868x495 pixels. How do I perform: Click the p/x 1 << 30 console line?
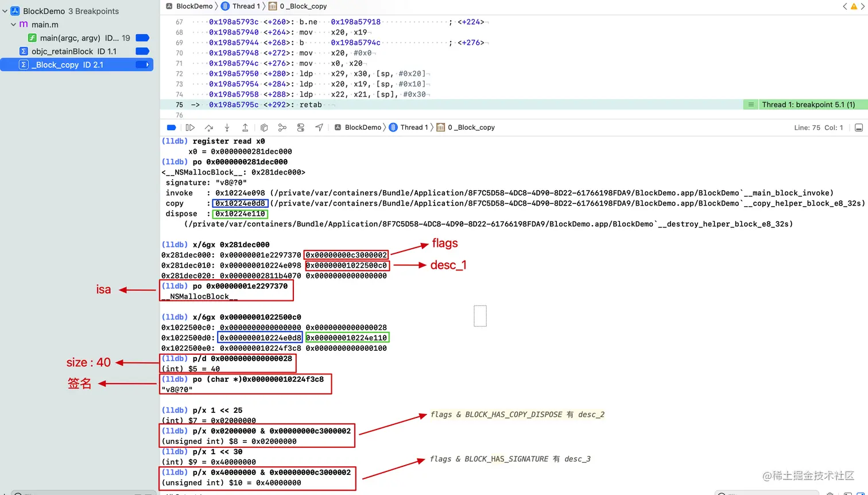pos(218,451)
